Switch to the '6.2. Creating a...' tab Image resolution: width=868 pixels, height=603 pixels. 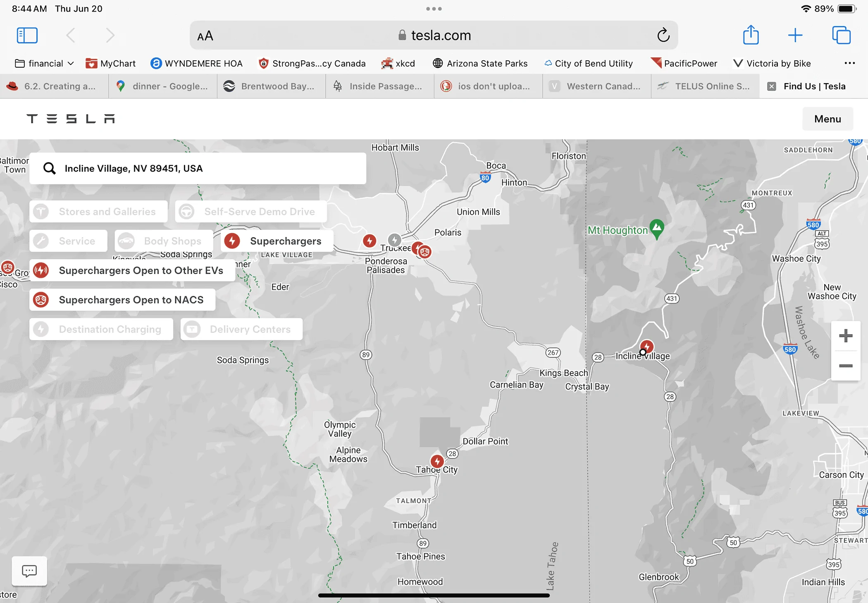tap(54, 86)
